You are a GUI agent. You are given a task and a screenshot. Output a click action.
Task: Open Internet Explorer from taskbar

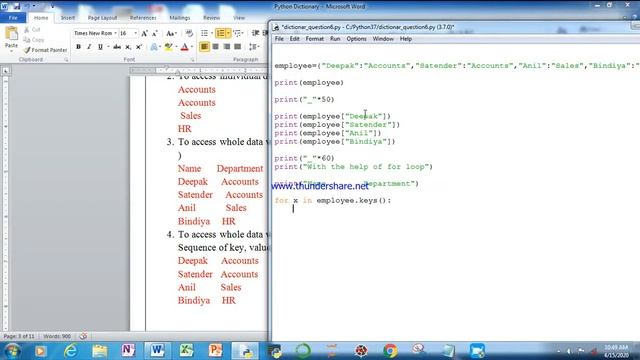point(71,351)
